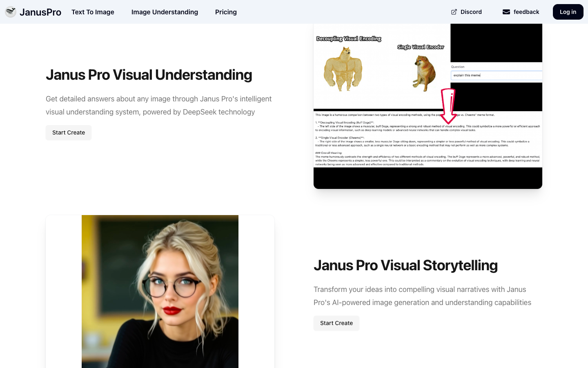Open the feedback link

pyautogui.click(x=521, y=12)
